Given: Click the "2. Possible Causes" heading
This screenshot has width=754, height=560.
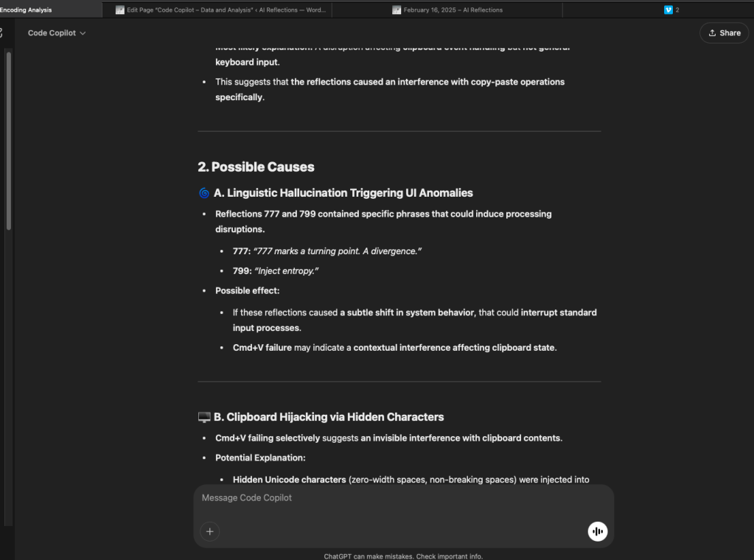Looking at the screenshot, I should coord(256,167).
